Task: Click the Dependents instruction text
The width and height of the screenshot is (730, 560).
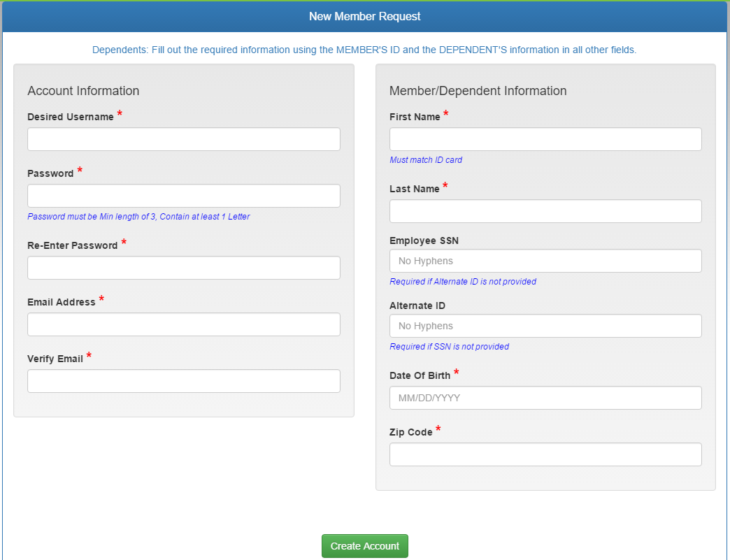Action: [364, 50]
